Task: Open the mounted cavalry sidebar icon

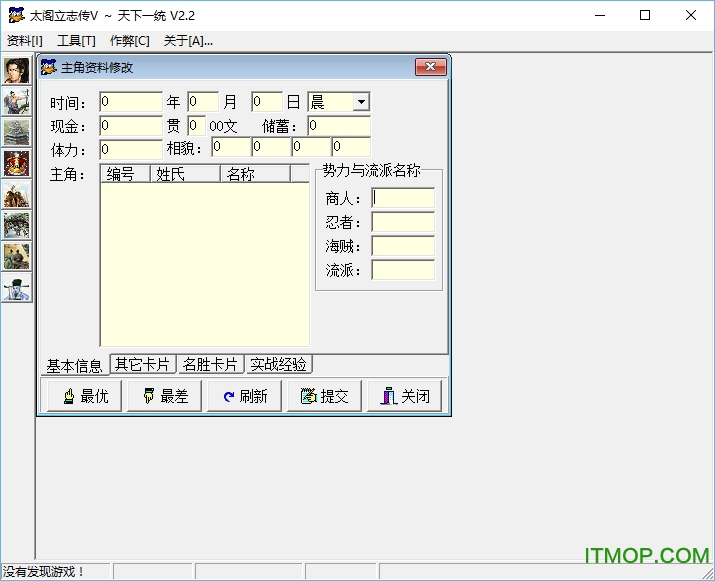Action: (x=16, y=194)
